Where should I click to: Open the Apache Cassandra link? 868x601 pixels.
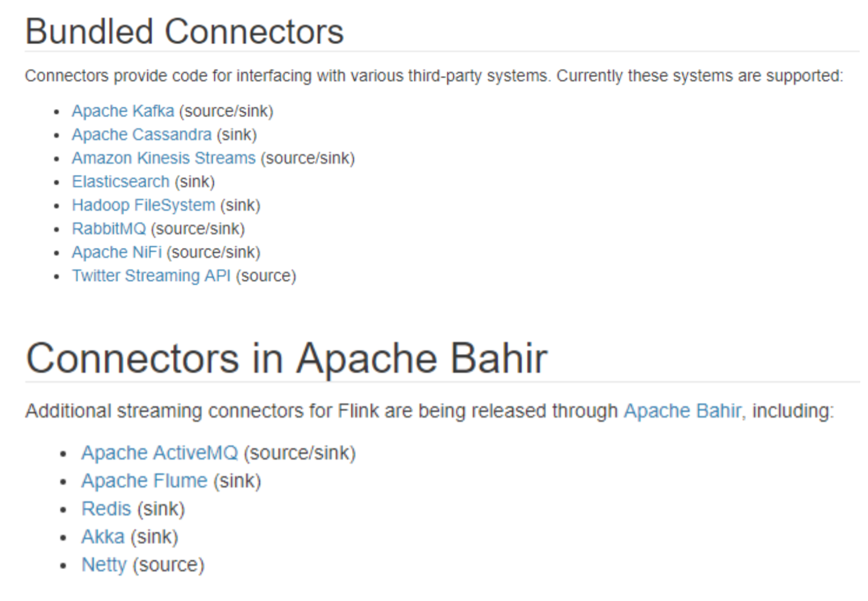pos(142,135)
